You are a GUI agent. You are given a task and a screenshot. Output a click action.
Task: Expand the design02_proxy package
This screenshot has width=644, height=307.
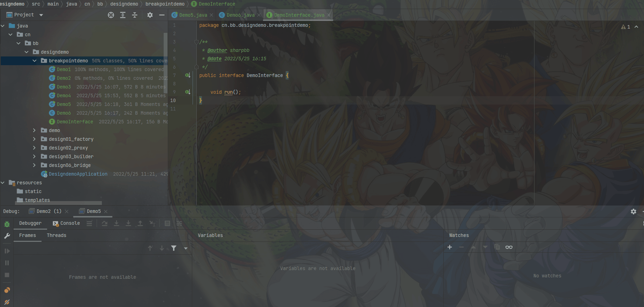(x=34, y=148)
